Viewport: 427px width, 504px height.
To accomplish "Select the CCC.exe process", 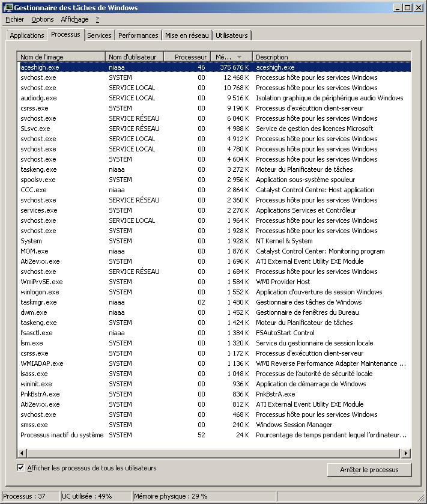I will [214, 190].
